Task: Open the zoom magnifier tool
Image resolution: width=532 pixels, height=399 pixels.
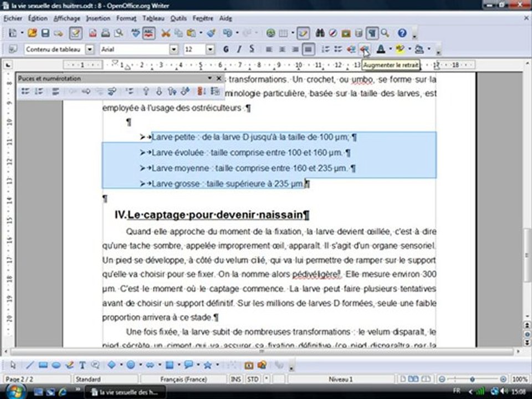Action: (x=385, y=33)
